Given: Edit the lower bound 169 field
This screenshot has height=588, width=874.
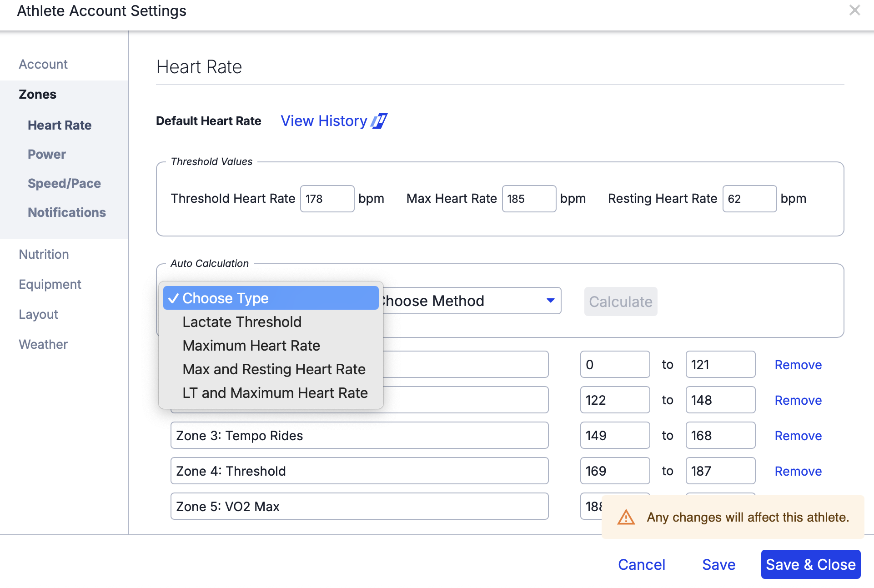Looking at the screenshot, I should pyautogui.click(x=615, y=471).
